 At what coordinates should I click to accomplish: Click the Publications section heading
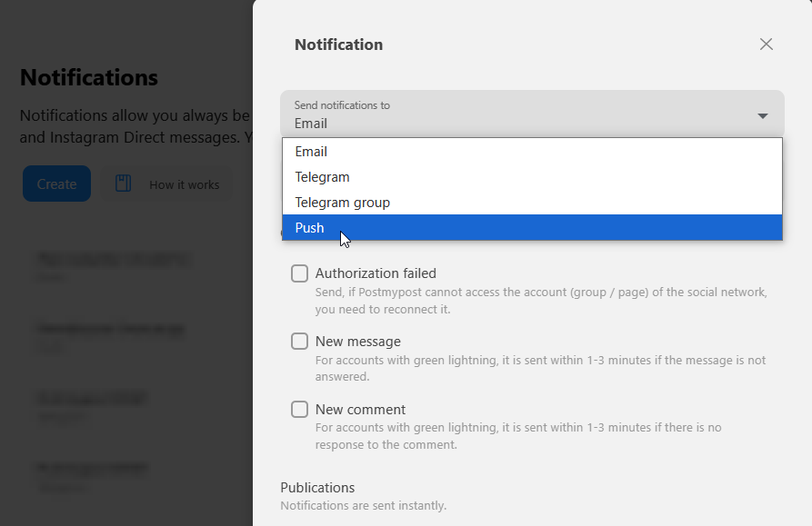[317, 488]
